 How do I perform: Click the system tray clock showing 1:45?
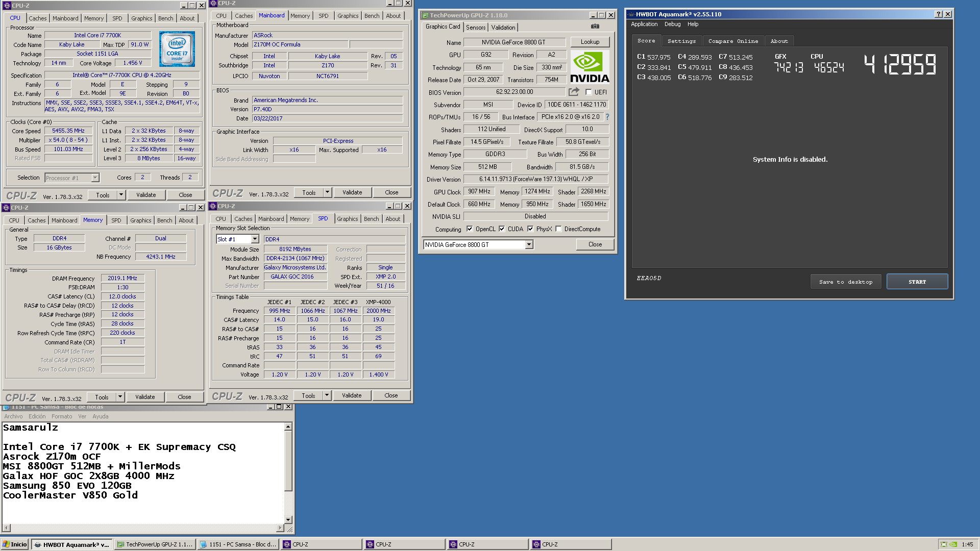click(967, 544)
